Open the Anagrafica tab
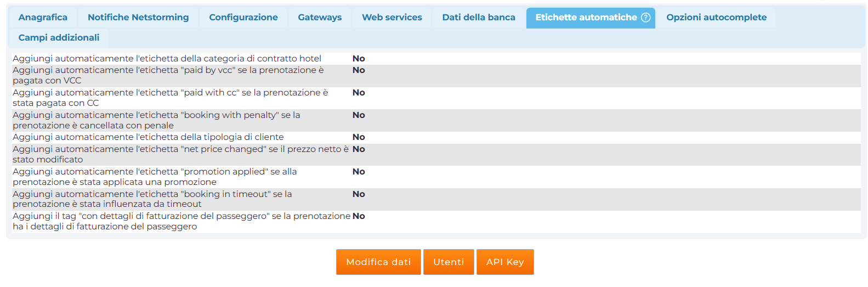 [x=43, y=18]
